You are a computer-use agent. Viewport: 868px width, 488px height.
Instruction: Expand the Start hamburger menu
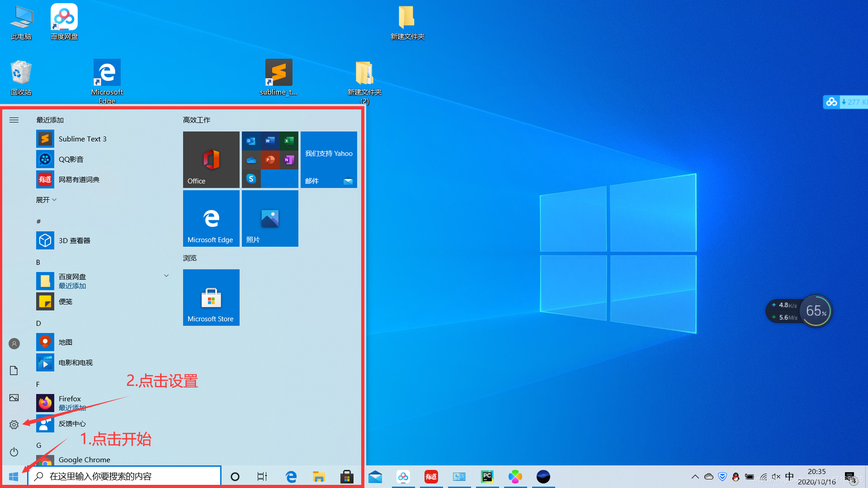point(14,120)
